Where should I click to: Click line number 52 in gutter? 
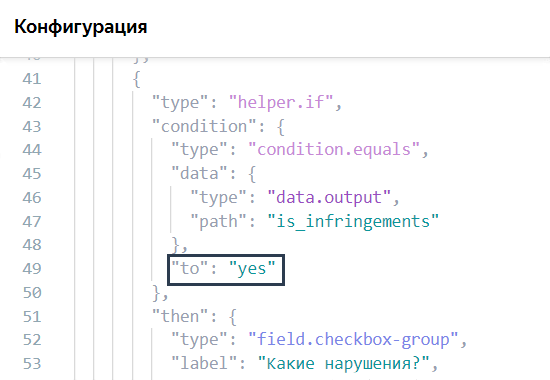pos(32,340)
